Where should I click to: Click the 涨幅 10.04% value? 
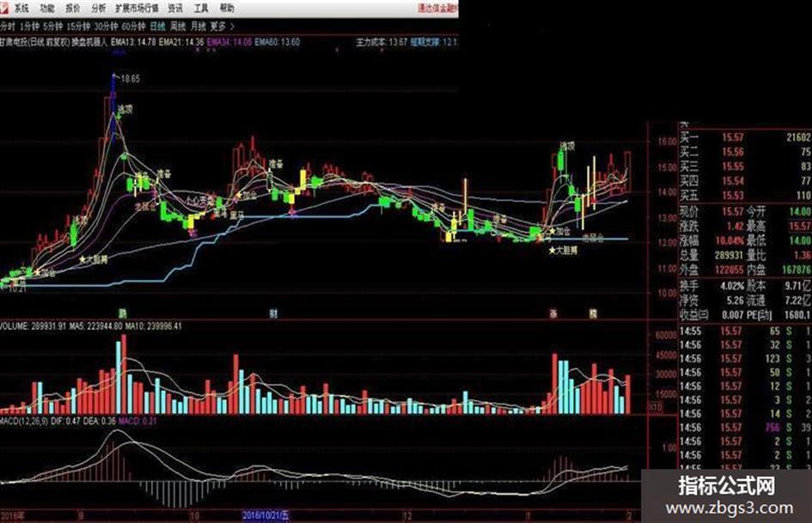(729, 240)
